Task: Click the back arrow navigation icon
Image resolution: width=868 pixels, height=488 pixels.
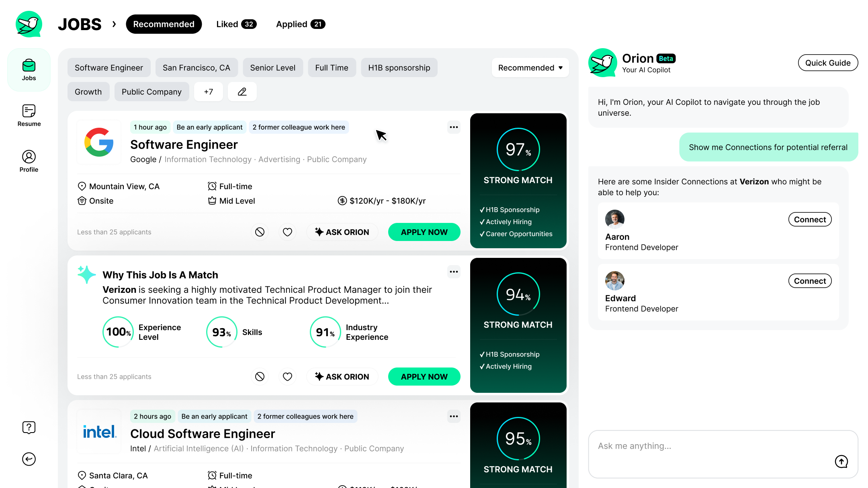Action: 29,459
